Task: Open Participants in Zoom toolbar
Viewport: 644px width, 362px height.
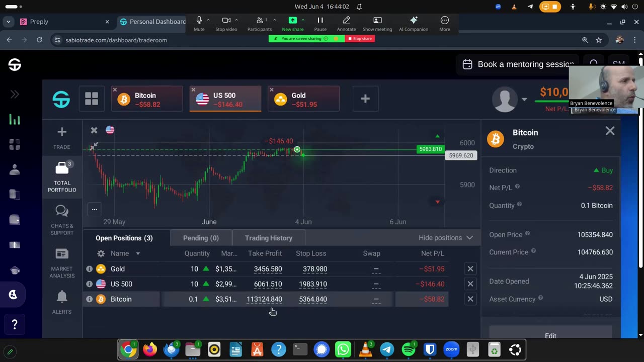Action: click(260, 23)
